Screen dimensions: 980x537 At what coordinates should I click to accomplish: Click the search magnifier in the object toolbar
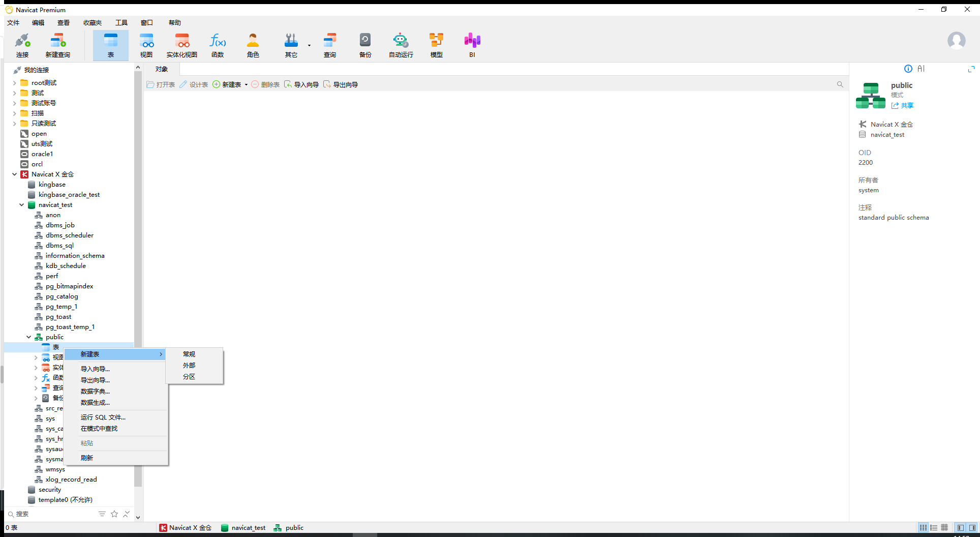click(840, 84)
